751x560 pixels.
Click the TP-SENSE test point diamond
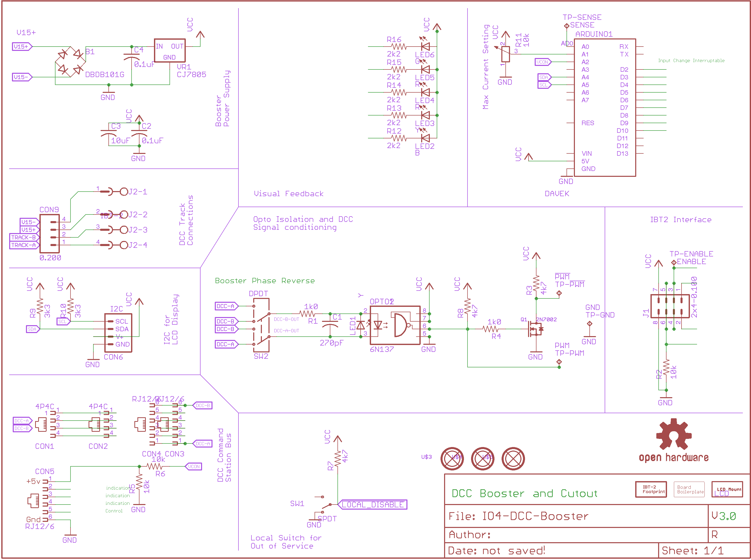pos(566,26)
